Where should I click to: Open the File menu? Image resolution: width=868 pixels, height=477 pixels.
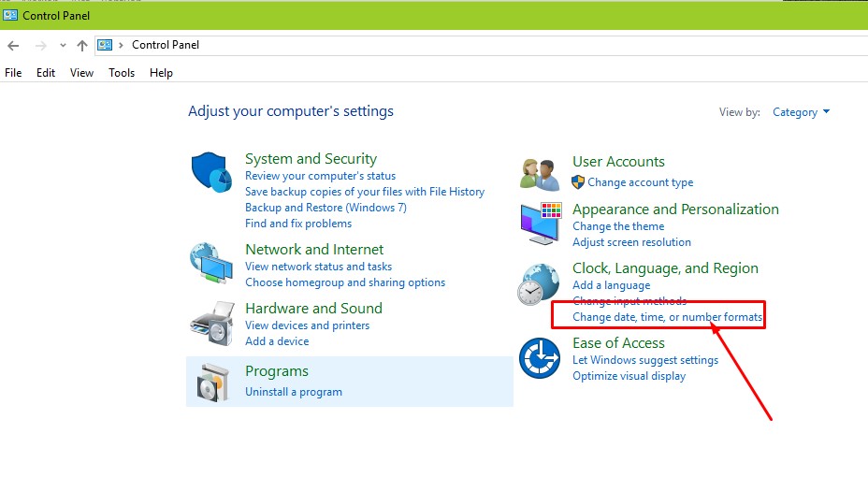pyautogui.click(x=13, y=73)
